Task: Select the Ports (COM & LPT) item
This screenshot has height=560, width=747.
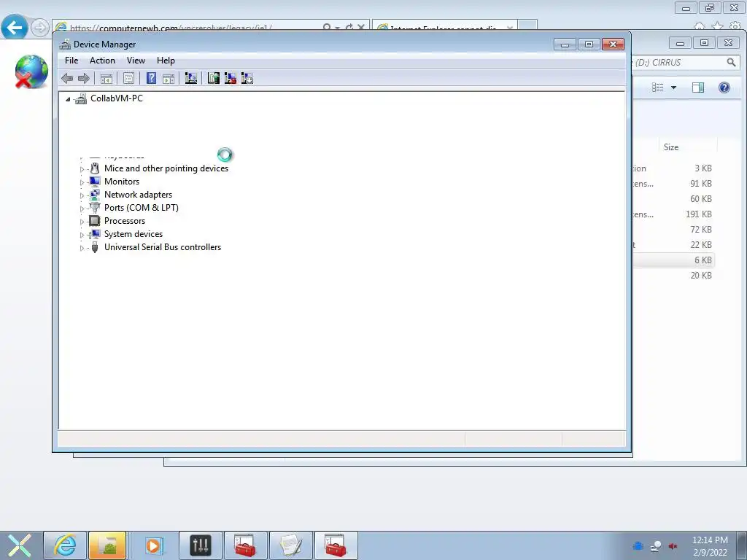Action: 142,208
